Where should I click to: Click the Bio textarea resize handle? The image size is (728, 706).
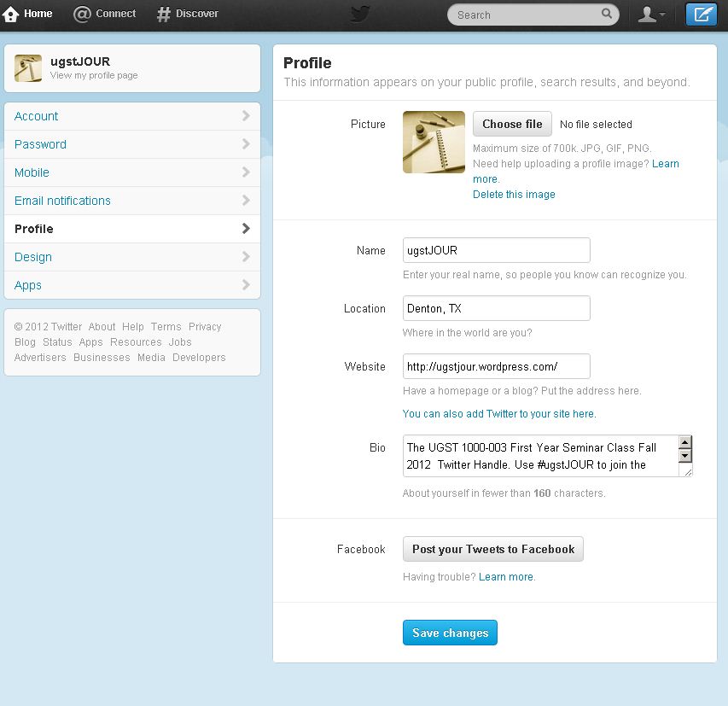[688, 472]
